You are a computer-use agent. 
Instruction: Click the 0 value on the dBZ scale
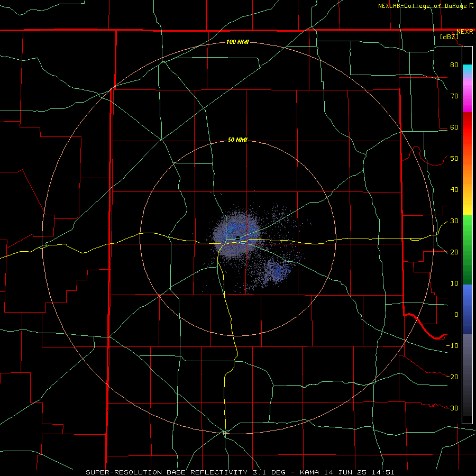pyautogui.click(x=456, y=315)
